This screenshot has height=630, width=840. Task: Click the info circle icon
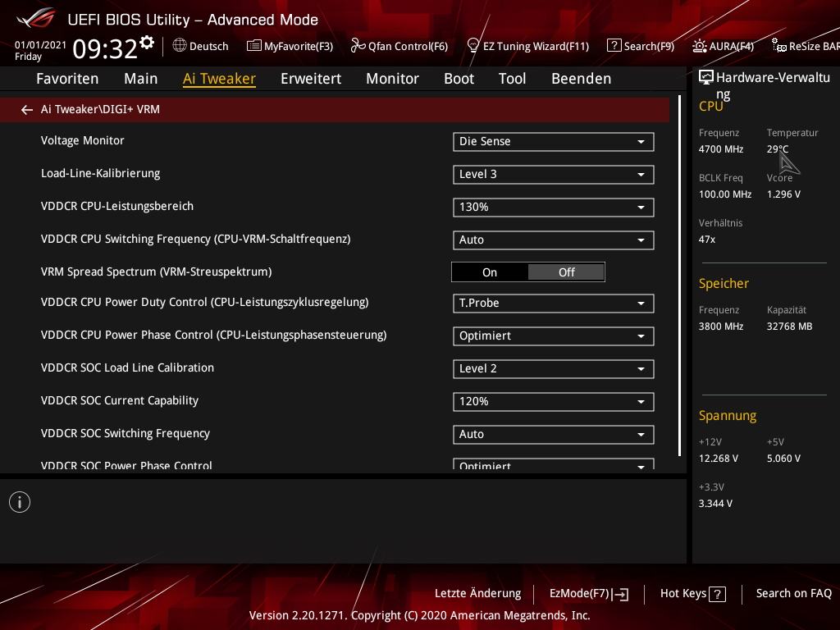click(x=20, y=502)
